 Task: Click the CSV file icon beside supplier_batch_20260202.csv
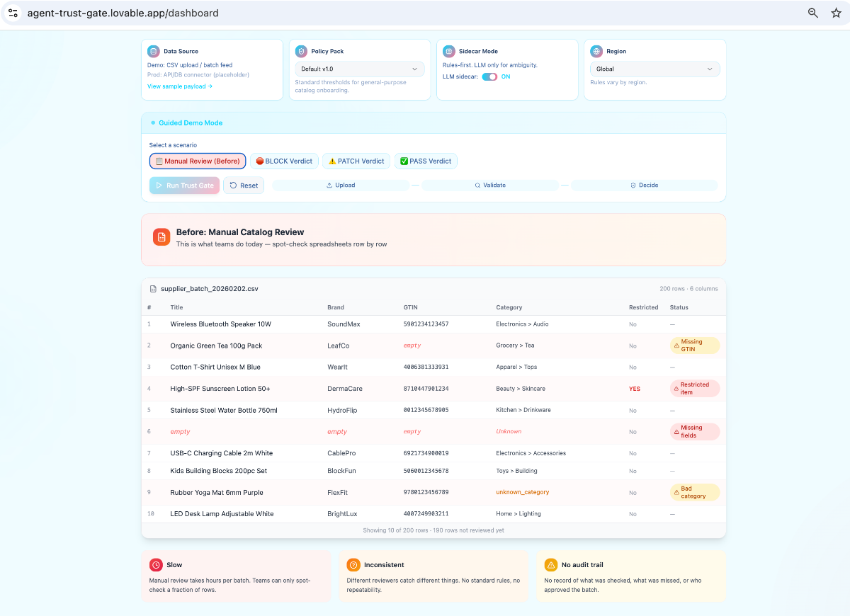152,288
